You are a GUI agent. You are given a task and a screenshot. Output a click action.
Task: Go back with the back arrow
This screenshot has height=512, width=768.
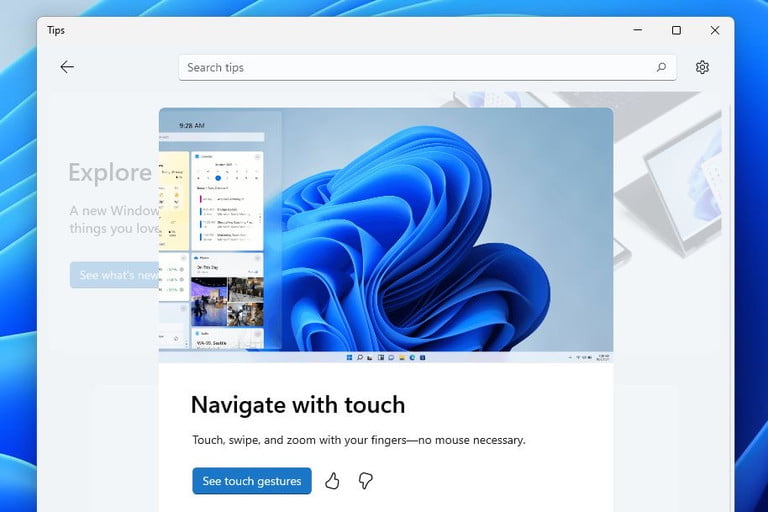click(67, 67)
